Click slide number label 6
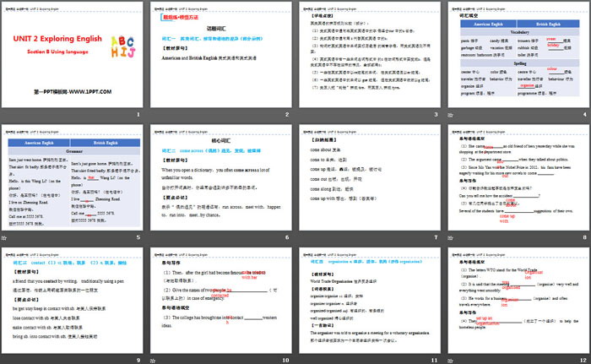Image resolution: width=591 pixels, height=364 pixels. tap(287, 237)
